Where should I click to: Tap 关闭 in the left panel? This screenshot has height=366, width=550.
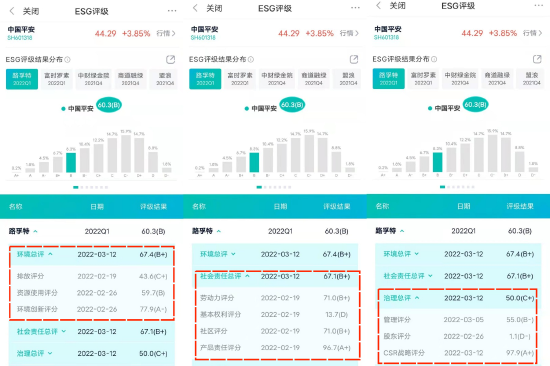coord(31,11)
